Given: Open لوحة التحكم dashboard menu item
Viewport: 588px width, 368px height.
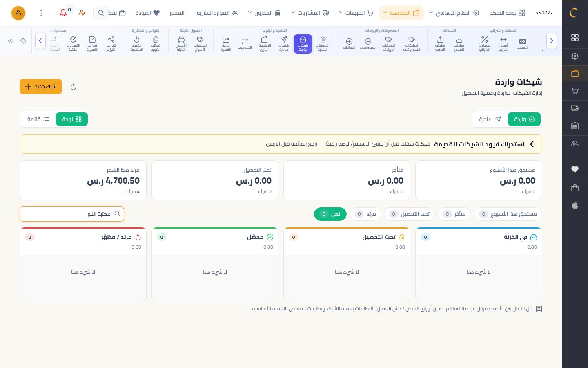Looking at the screenshot, I should click(507, 13).
